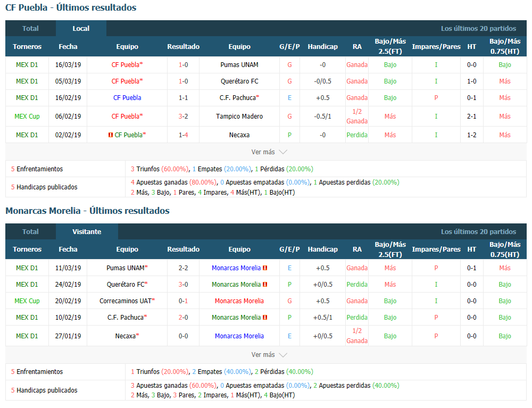Expand Ver más under Monarcas Morelia results
Image resolution: width=532 pixels, height=408 pixels.
(x=269, y=355)
